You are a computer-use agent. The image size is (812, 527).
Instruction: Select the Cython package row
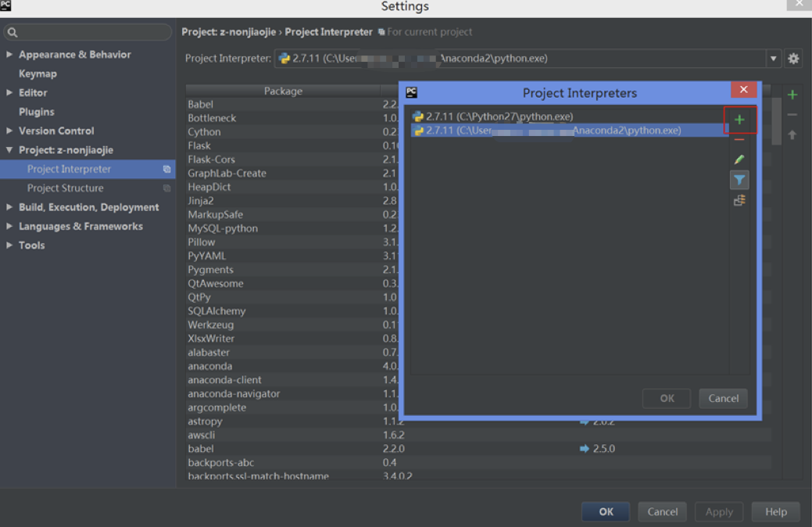292,132
